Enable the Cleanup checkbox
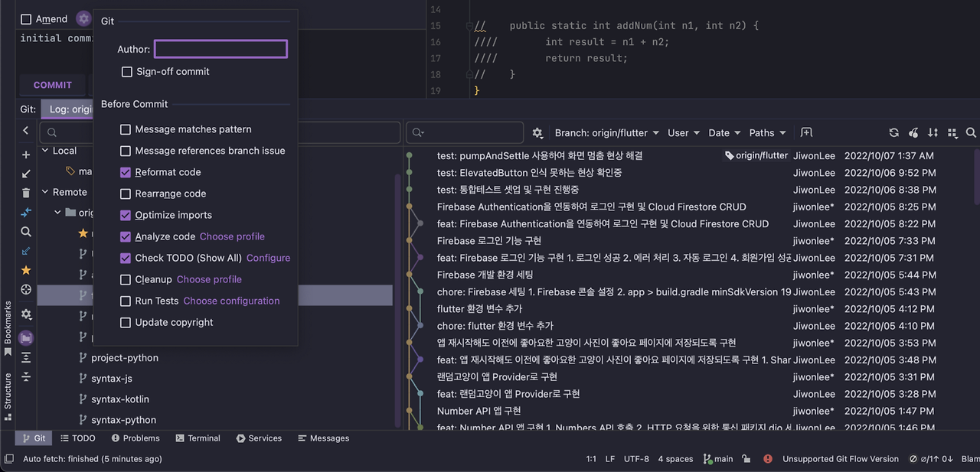The image size is (980, 472). pyautogui.click(x=126, y=279)
